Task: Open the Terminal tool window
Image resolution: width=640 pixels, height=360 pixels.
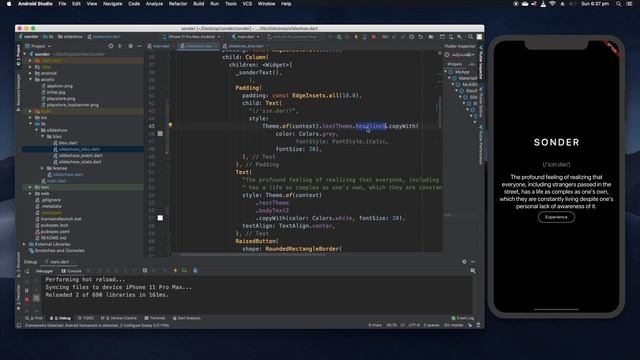Action: (x=155, y=318)
